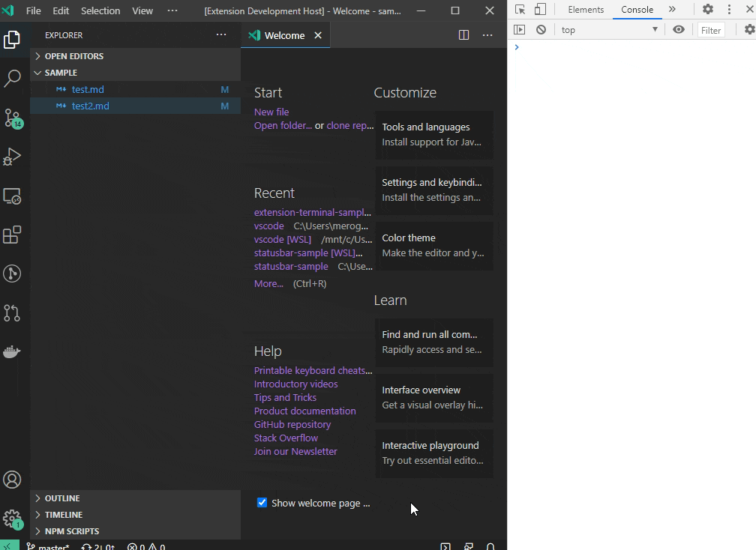Open Printable keyboard cheatsheet link
756x550 pixels.
313,370
